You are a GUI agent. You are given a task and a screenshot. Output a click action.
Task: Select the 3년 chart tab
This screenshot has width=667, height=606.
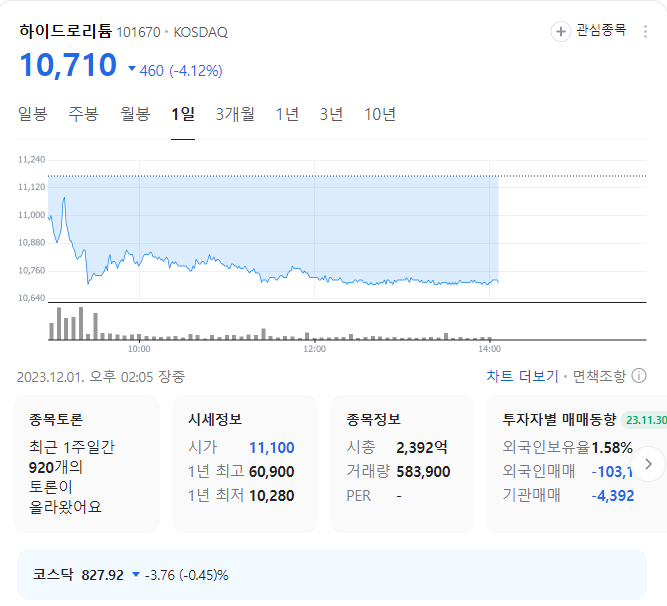[331, 114]
